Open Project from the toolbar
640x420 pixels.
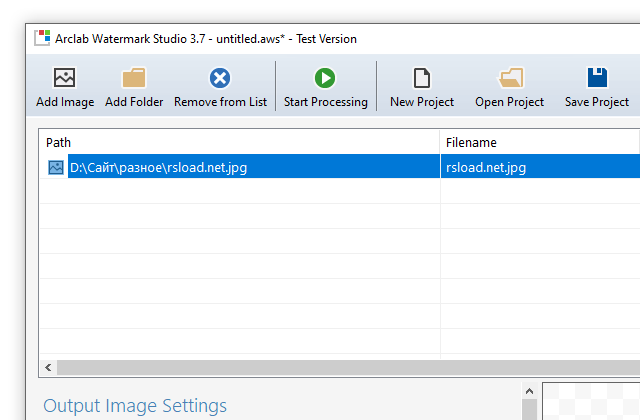(x=510, y=78)
